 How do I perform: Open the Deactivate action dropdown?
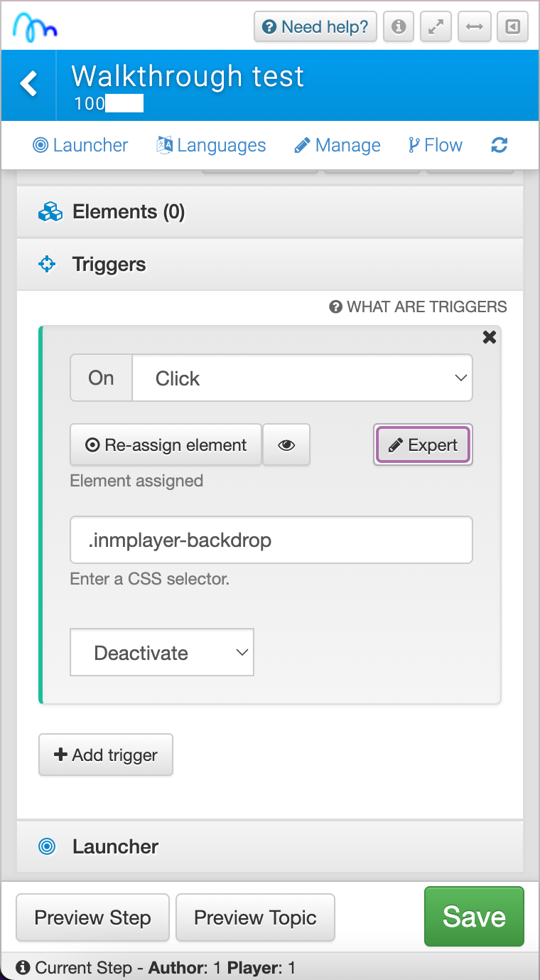click(x=162, y=653)
